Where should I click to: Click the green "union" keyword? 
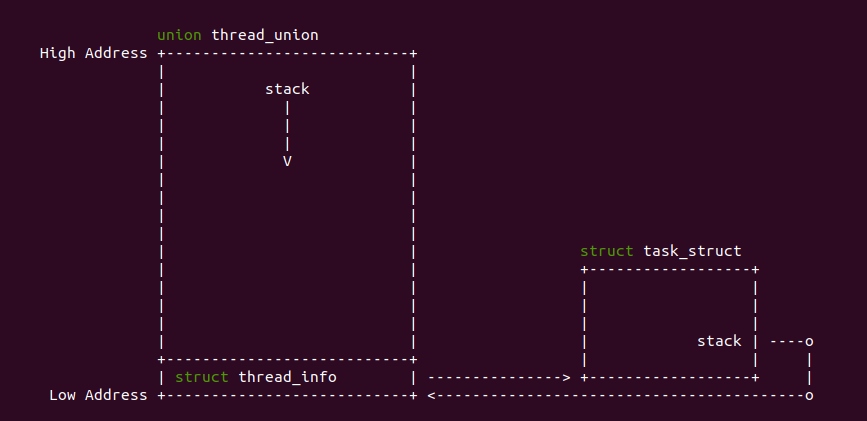click(x=179, y=35)
